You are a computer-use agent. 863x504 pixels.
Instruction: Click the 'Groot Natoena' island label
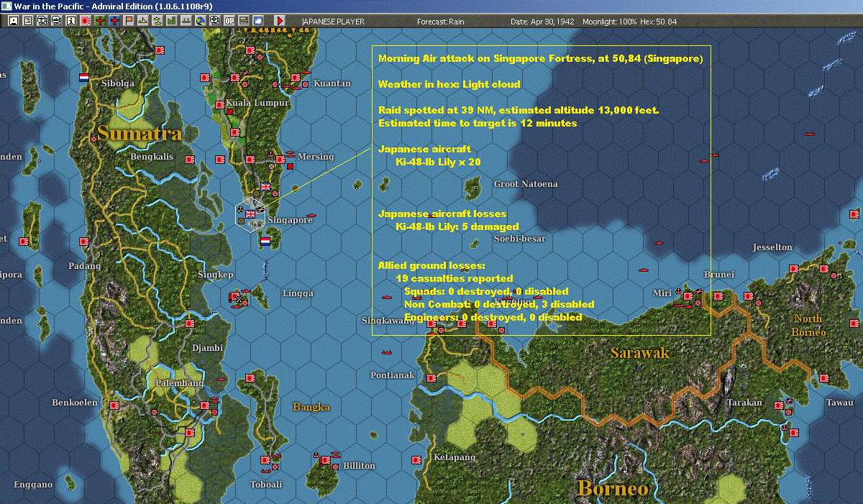pos(526,184)
